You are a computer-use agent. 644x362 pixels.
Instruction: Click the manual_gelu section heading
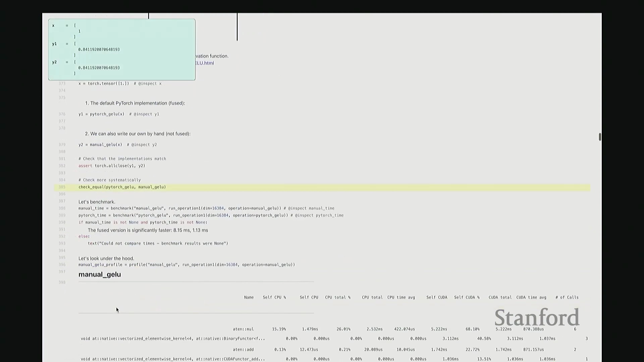tap(100, 275)
